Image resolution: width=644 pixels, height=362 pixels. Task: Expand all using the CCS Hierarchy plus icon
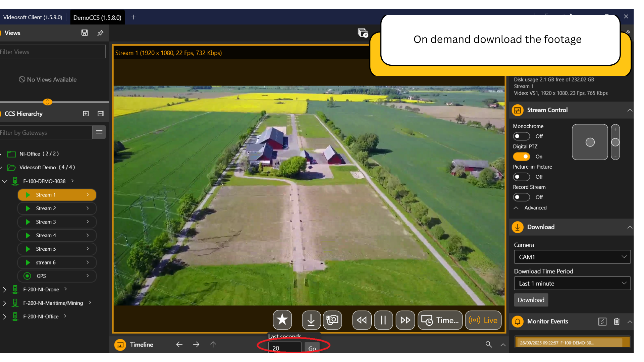(86, 114)
